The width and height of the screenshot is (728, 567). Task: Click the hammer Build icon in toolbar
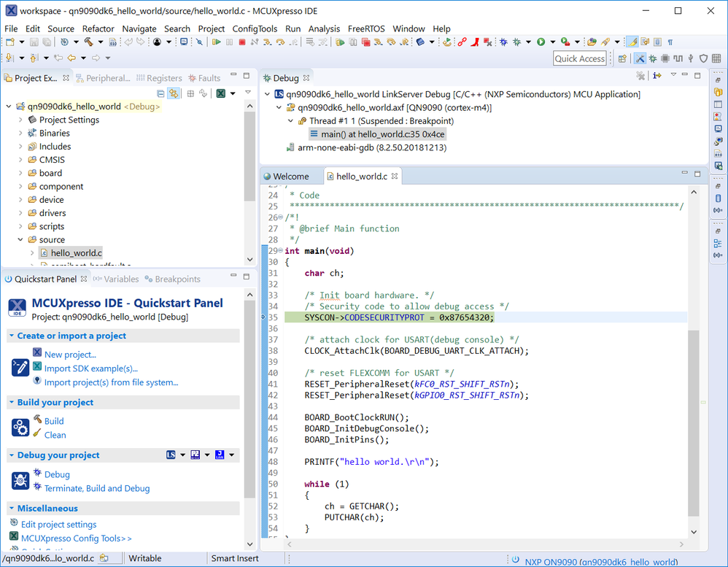click(x=88, y=42)
